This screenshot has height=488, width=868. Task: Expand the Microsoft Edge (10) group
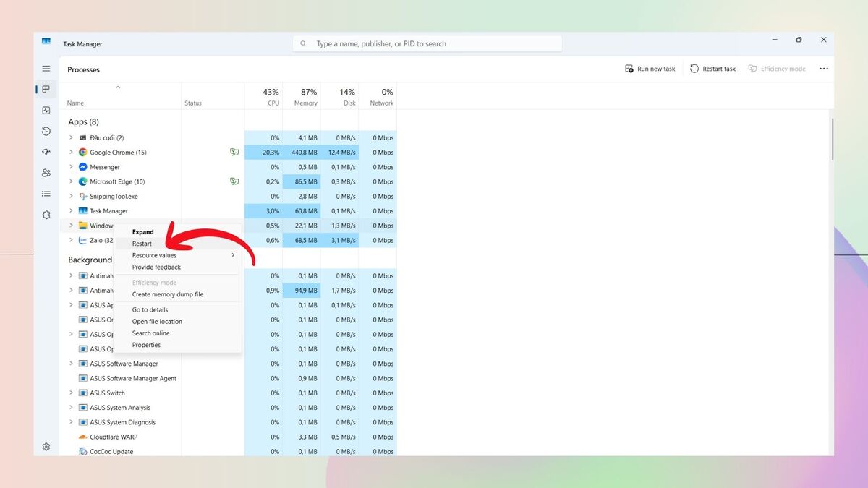click(71, 181)
